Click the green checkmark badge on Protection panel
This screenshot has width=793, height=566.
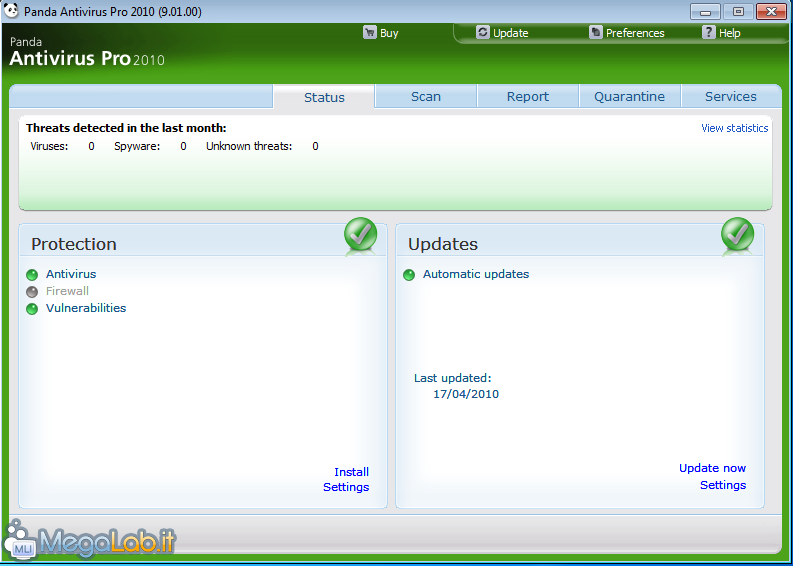[x=361, y=235]
